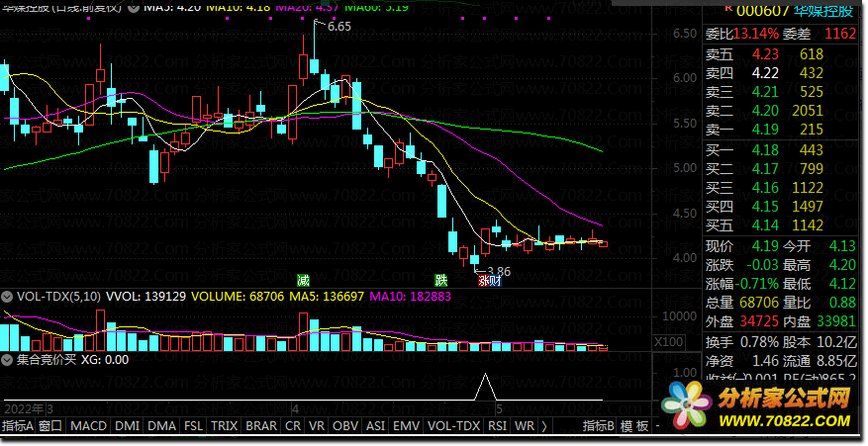Select the EMV indicator tab

pos(407,426)
